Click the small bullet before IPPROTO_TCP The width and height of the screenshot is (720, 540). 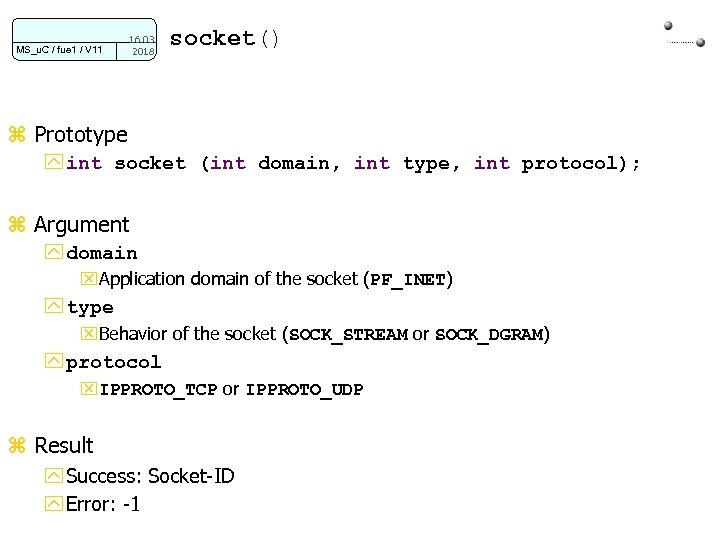click(x=89, y=389)
